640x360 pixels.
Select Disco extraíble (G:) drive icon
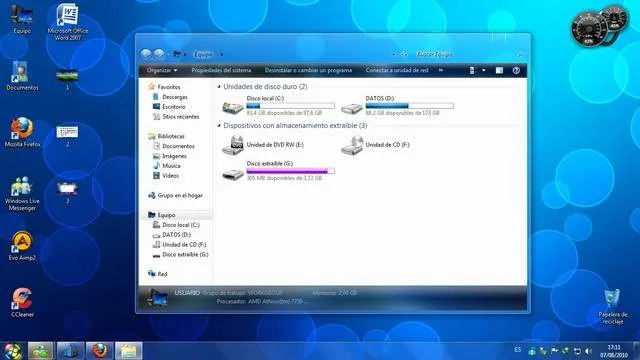pos(233,174)
